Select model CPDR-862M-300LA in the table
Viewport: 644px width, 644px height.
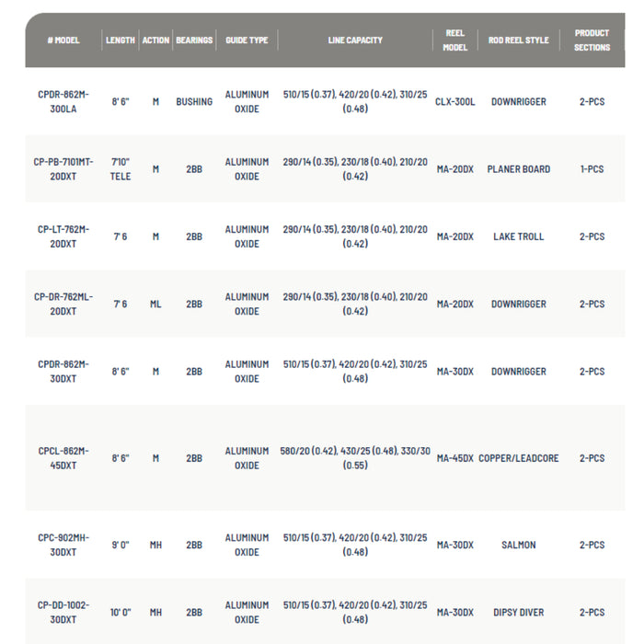[x=63, y=101]
